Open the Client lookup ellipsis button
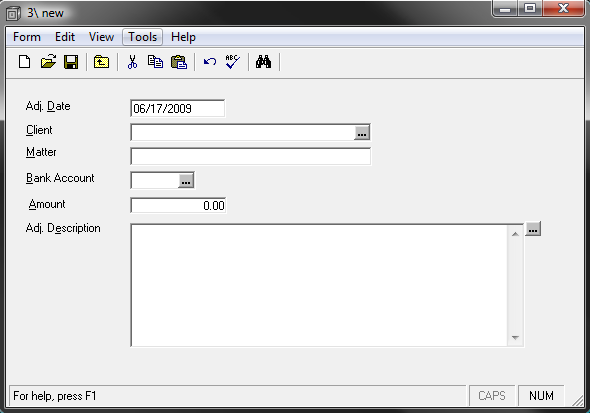This screenshot has width=590, height=413. coord(362,133)
